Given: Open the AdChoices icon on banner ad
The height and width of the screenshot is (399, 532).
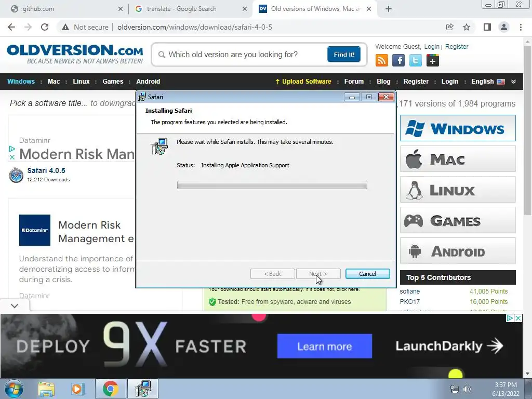Looking at the screenshot, I should pyautogui.click(x=510, y=318).
